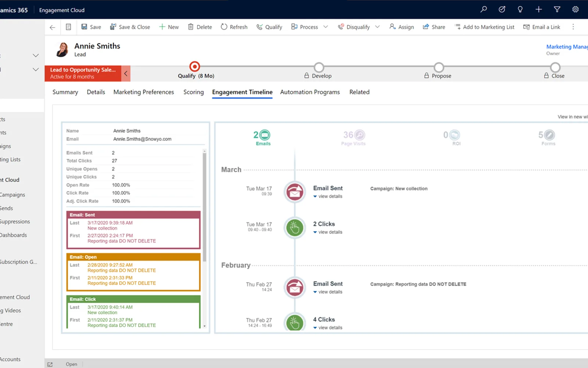Viewport: 588px width, 368px height.
Task: Open the search icon in top bar
Action: point(484,10)
